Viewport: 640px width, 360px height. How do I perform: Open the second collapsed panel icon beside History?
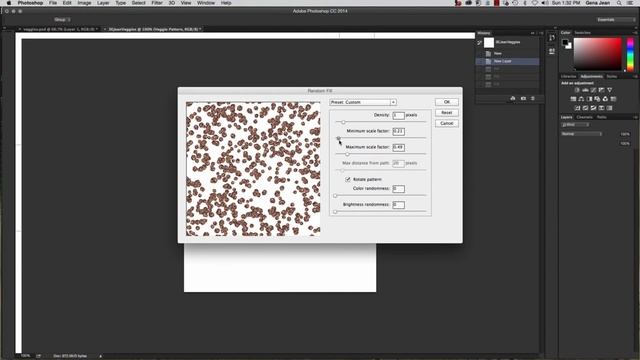(552, 51)
